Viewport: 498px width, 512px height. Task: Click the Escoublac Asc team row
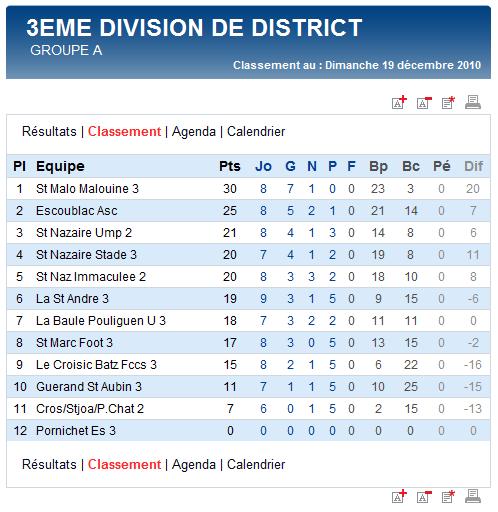click(248, 211)
